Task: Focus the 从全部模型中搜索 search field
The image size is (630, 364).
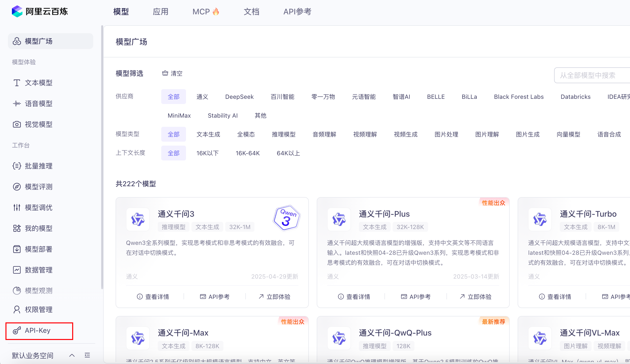Action: (592, 75)
